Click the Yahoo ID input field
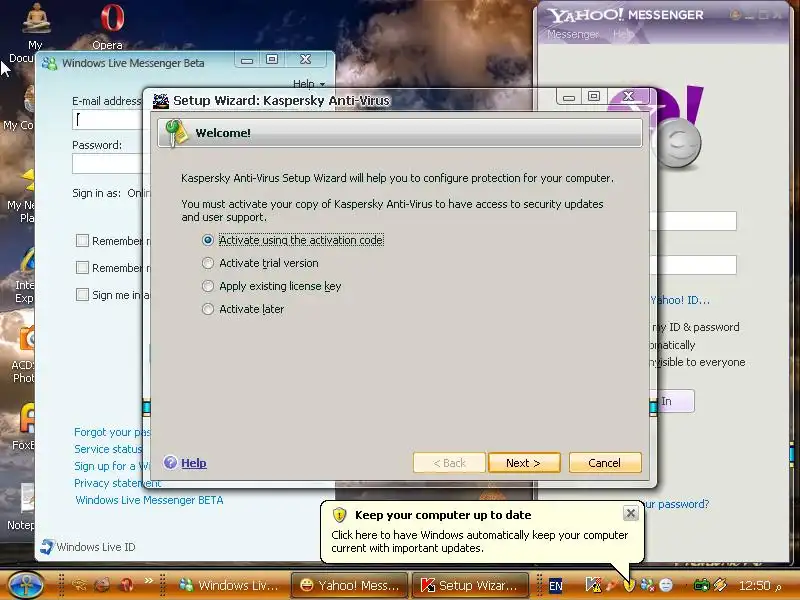Image resolution: width=800 pixels, height=600 pixels. pos(693,221)
